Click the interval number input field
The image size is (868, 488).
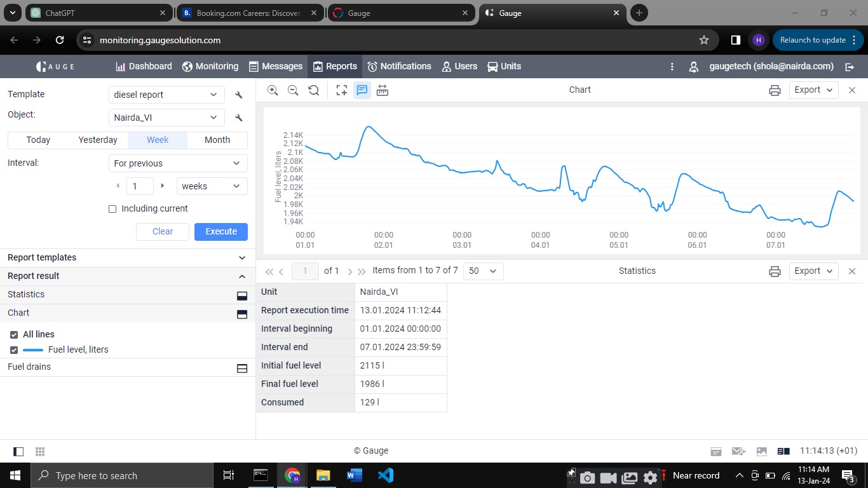point(140,186)
